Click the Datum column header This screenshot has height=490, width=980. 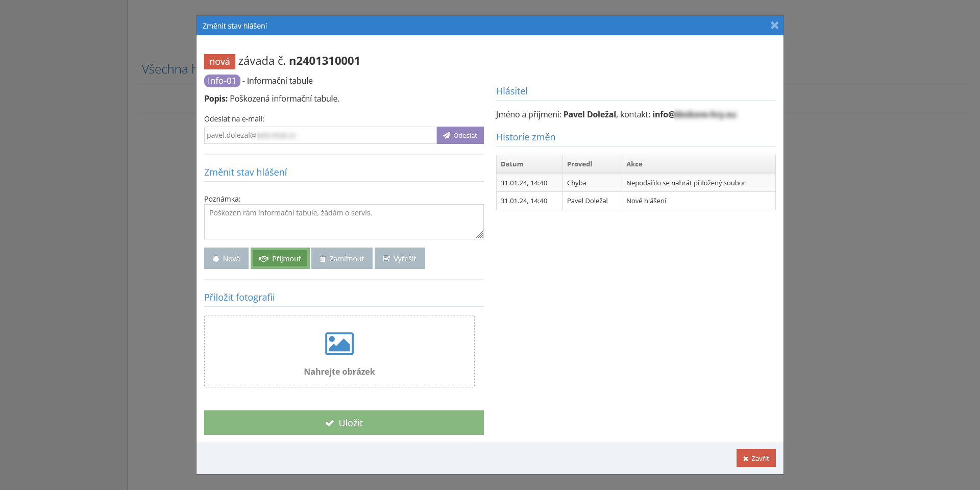(512, 164)
